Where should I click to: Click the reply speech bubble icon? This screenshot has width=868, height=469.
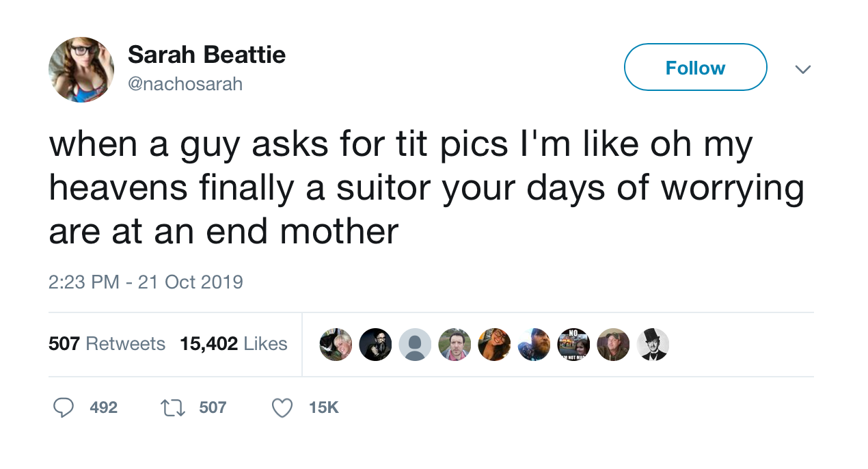click(x=64, y=408)
